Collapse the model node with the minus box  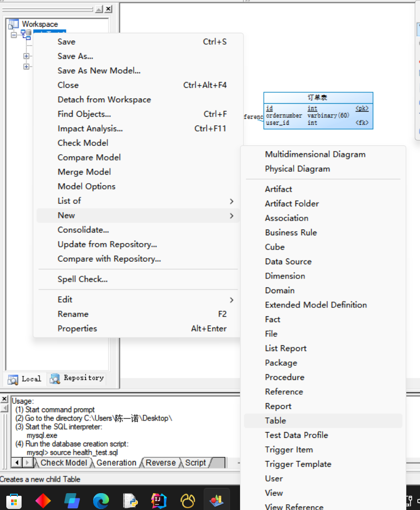(x=14, y=35)
